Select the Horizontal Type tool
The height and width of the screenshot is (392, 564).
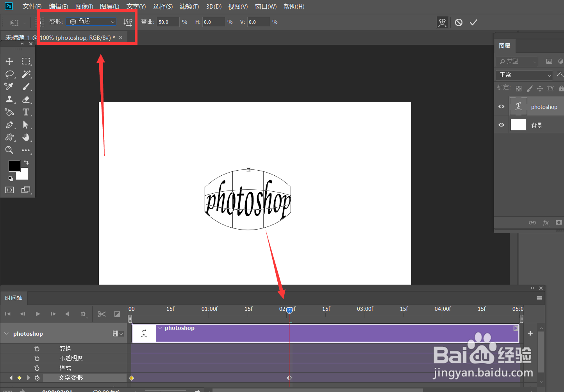(26, 112)
